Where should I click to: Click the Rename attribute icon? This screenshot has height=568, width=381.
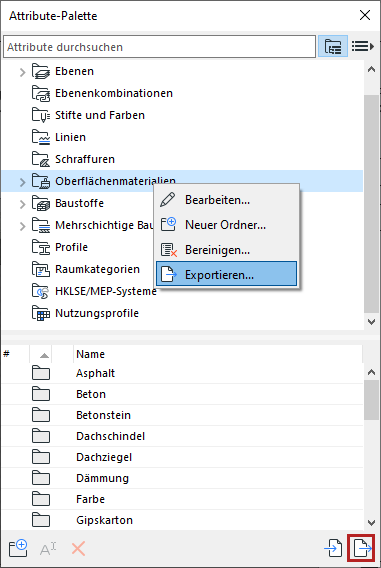pyautogui.click(x=48, y=549)
